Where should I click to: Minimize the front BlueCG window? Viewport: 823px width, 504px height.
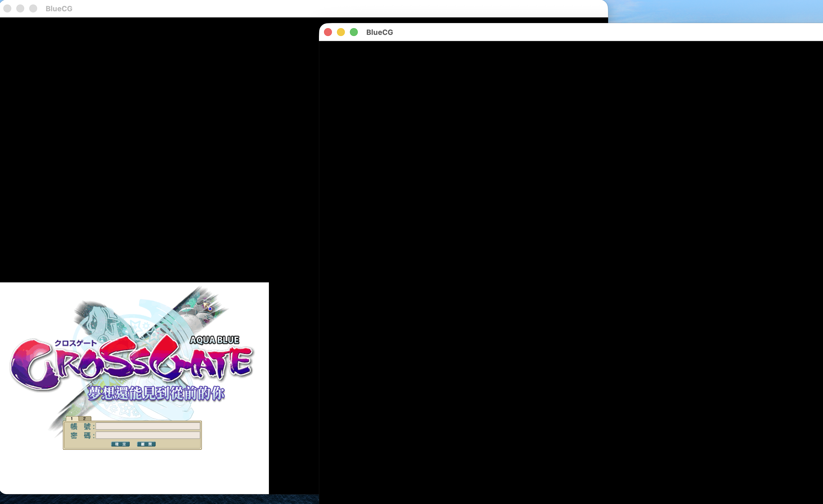[x=341, y=32]
